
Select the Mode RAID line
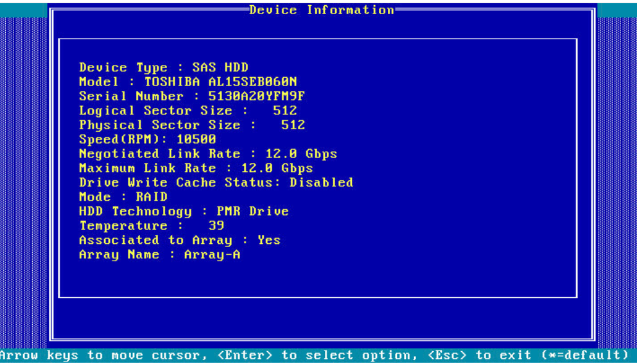pos(123,197)
